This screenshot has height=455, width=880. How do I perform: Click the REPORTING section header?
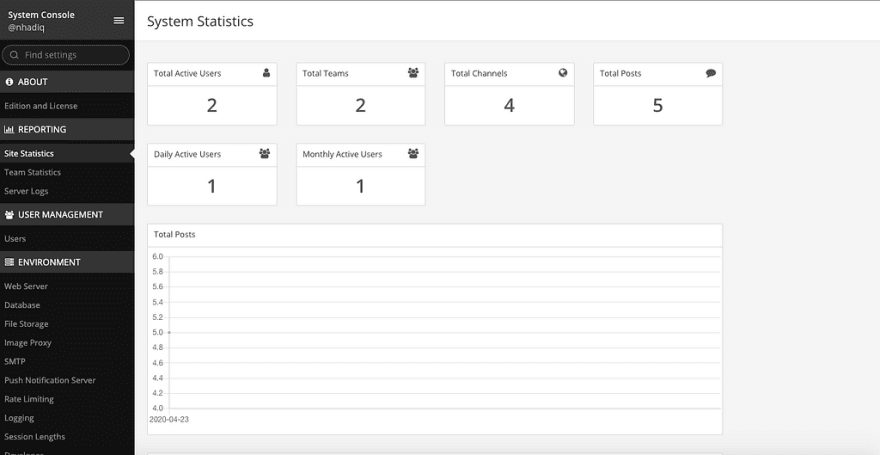pyautogui.click(x=67, y=130)
